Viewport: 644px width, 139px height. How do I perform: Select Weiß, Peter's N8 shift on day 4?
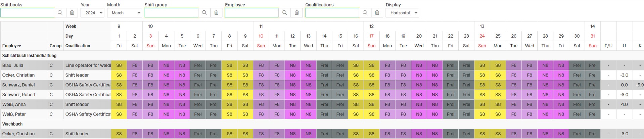166,114
